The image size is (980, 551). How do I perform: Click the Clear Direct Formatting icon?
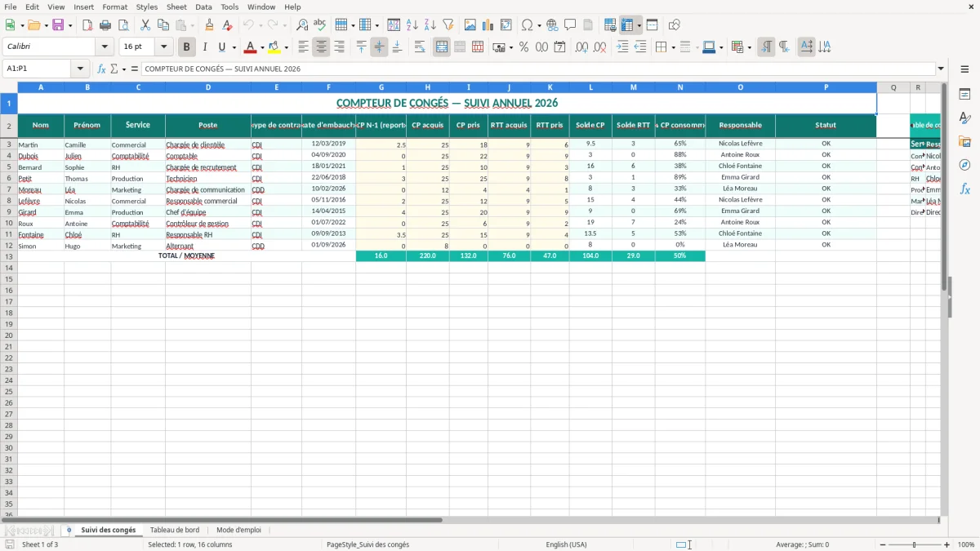(x=228, y=25)
